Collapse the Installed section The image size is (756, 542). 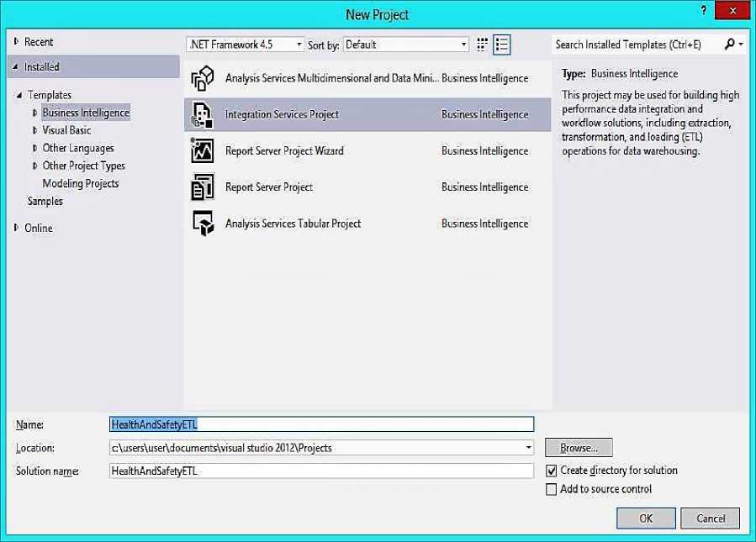pos(15,67)
